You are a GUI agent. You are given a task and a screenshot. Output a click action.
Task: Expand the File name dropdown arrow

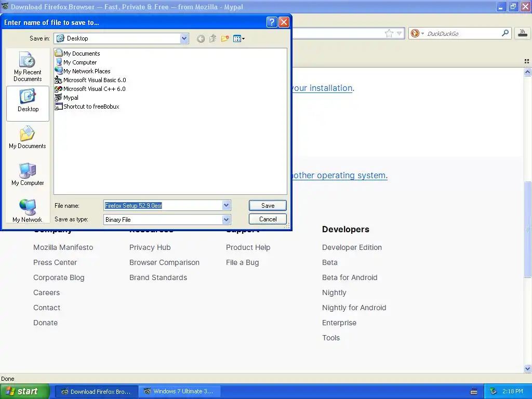tap(227, 205)
